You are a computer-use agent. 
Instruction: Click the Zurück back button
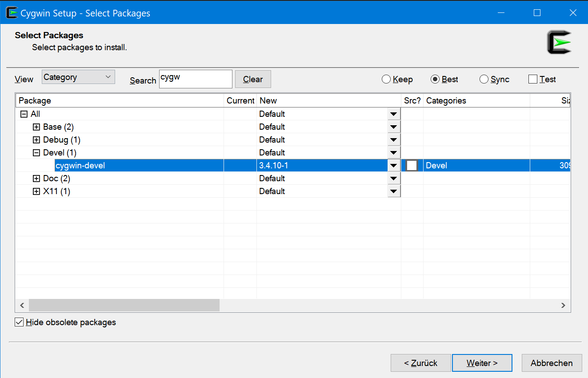pos(421,363)
